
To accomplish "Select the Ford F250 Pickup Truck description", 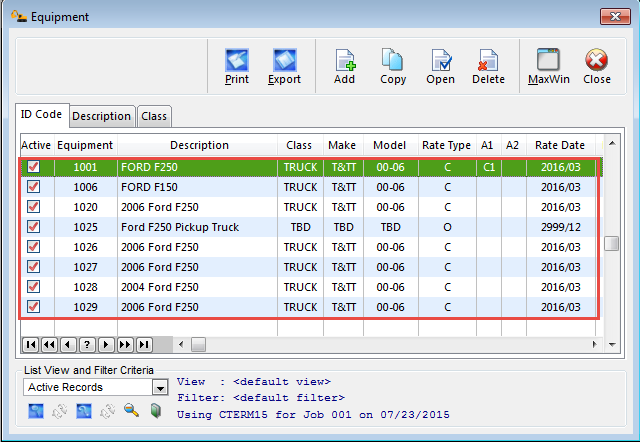I will click(180, 227).
